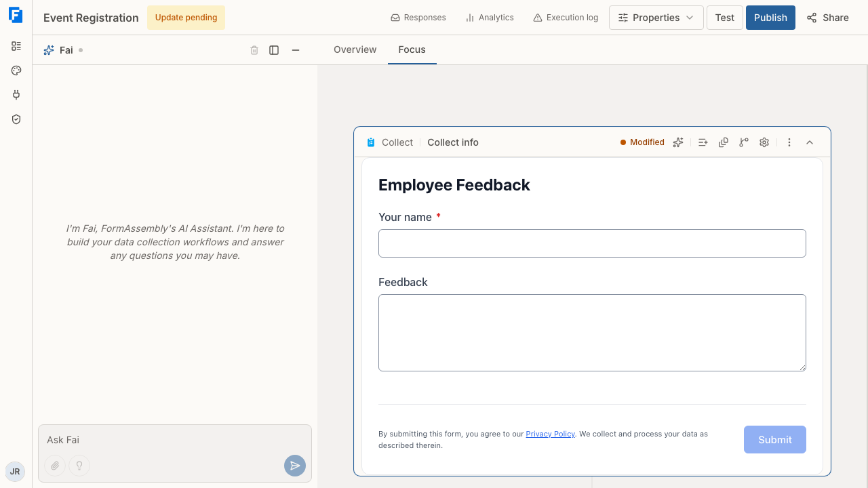Click the branch icon on Collect step
This screenshot has height=488, width=868.
pos(744,142)
